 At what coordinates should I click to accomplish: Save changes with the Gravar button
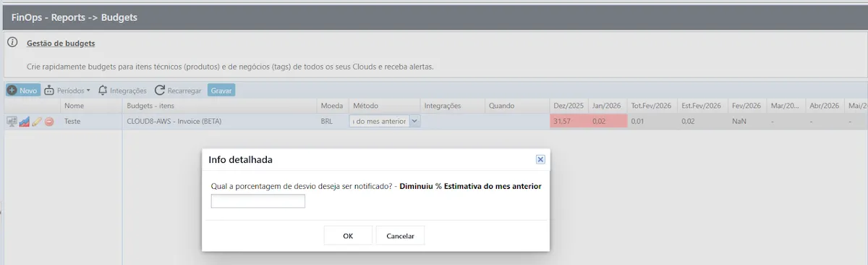(x=221, y=91)
